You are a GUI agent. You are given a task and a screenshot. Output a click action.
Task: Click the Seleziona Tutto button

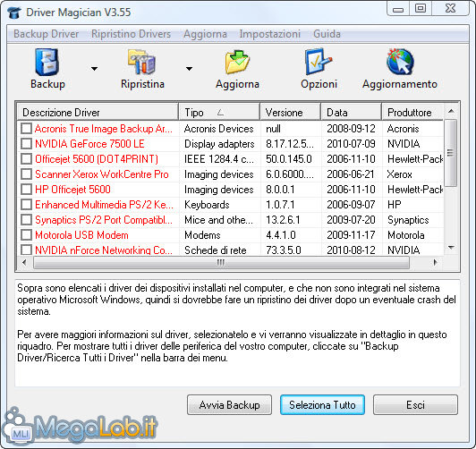coord(322,404)
